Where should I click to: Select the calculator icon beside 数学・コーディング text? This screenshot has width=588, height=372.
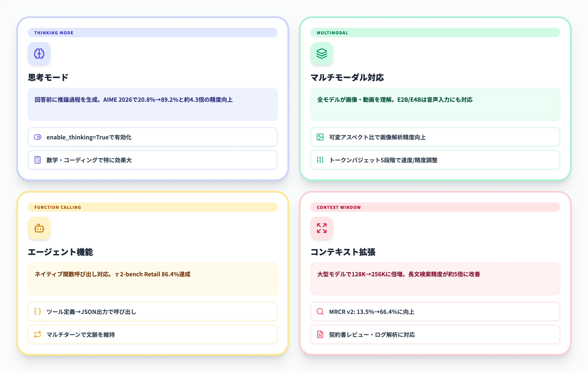pos(37,160)
